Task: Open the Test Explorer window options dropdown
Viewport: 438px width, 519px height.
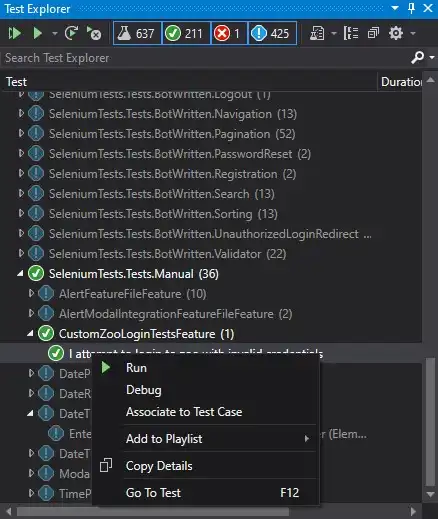Action: coord(395,8)
